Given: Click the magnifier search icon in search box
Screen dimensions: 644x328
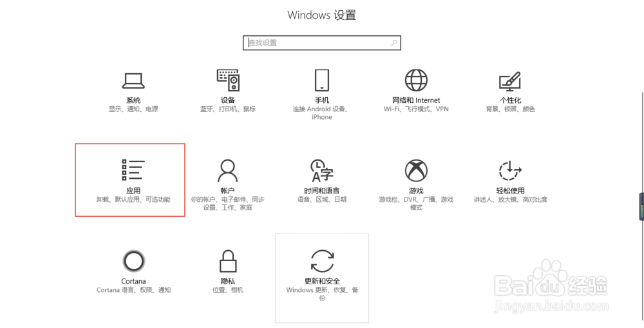Looking at the screenshot, I should click(394, 42).
